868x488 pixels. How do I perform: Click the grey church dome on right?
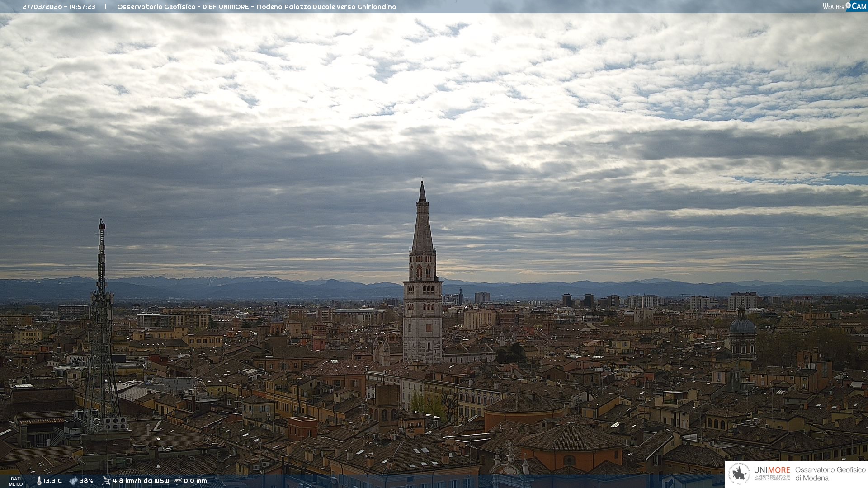742,326
